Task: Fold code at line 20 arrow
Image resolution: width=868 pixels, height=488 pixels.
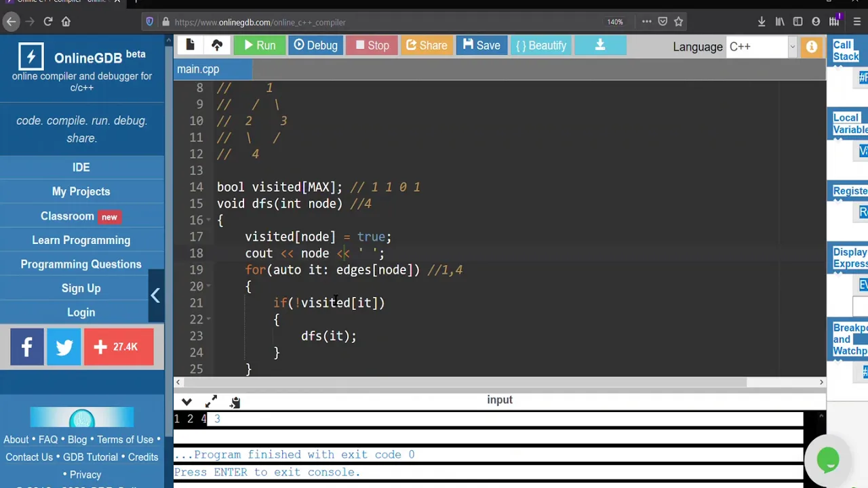Action: [208, 287]
